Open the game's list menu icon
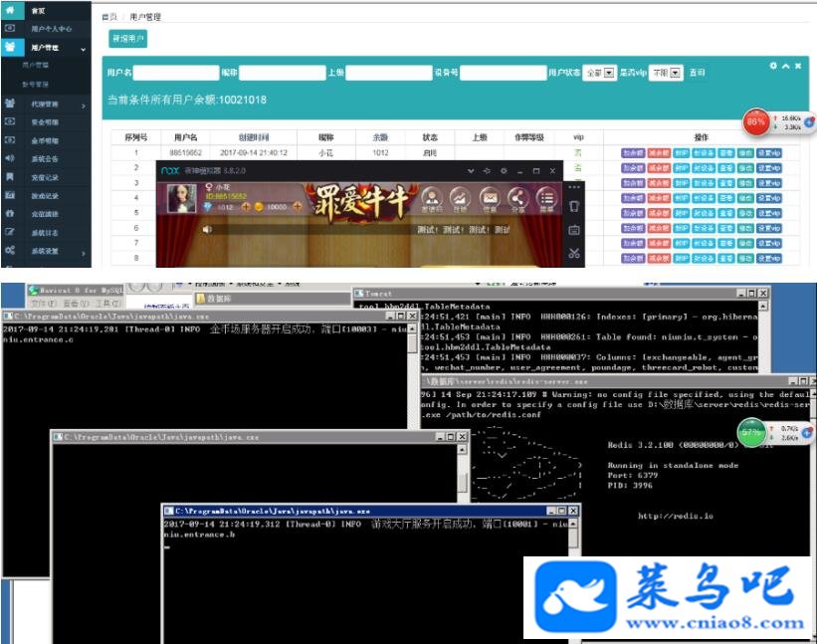The height and width of the screenshot is (644, 817). point(546,197)
